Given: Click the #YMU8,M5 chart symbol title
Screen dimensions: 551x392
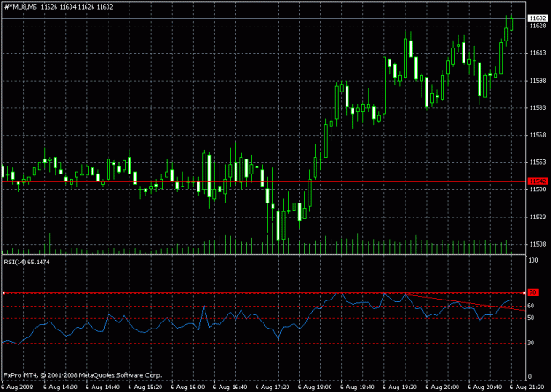Looking at the screenshot, I should (x=21, y=7).
